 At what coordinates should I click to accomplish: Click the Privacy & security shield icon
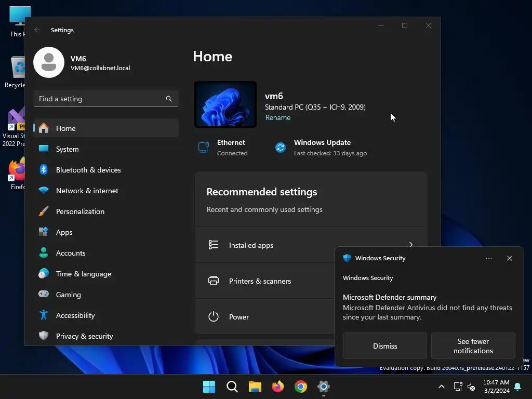(44, 336)
